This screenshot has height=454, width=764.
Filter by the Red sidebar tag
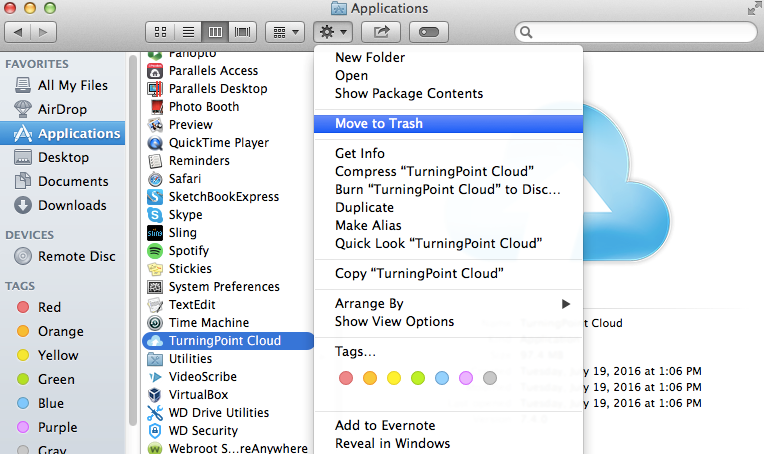62,307
